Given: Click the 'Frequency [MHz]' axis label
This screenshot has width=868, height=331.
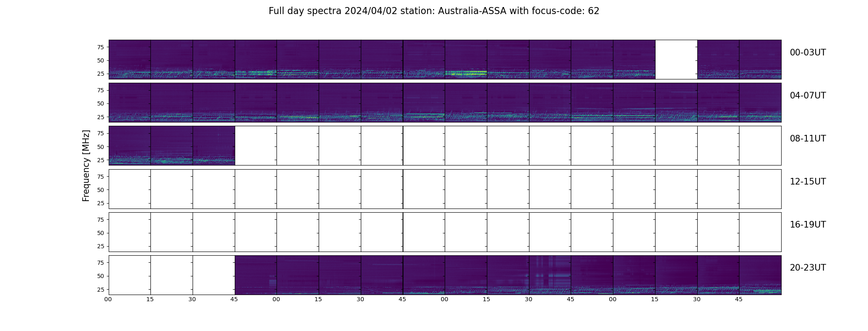Looking at the screenshot, I should 86,166.
